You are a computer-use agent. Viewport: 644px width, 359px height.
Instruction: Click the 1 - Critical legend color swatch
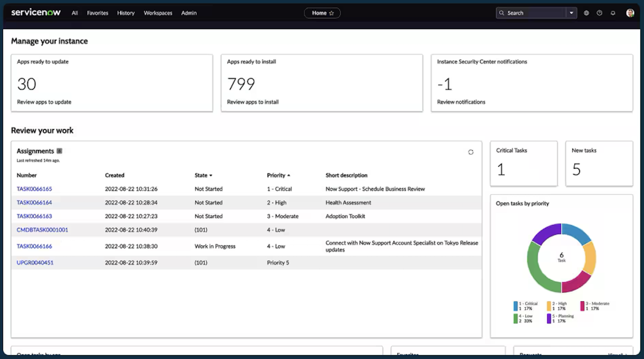click(x=515, y=306)
